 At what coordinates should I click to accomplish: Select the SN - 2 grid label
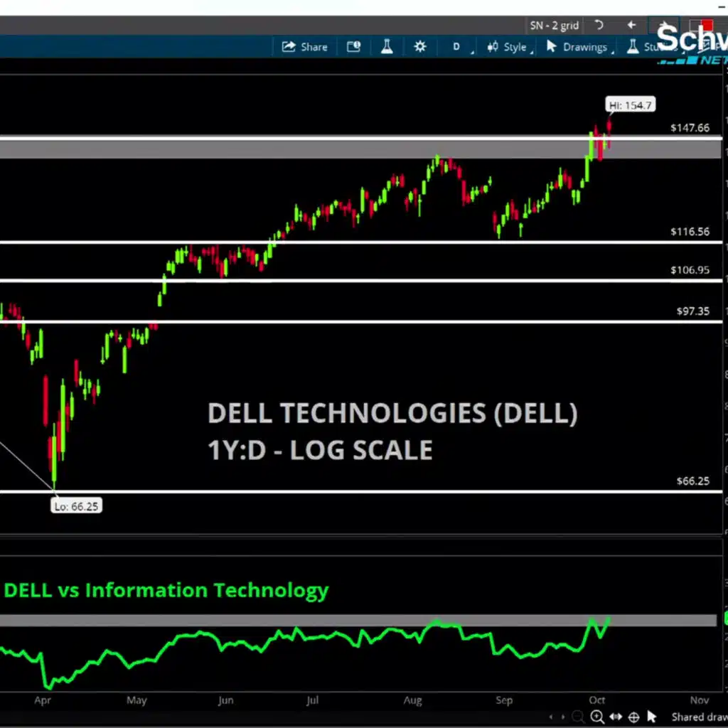coord(554,26)
